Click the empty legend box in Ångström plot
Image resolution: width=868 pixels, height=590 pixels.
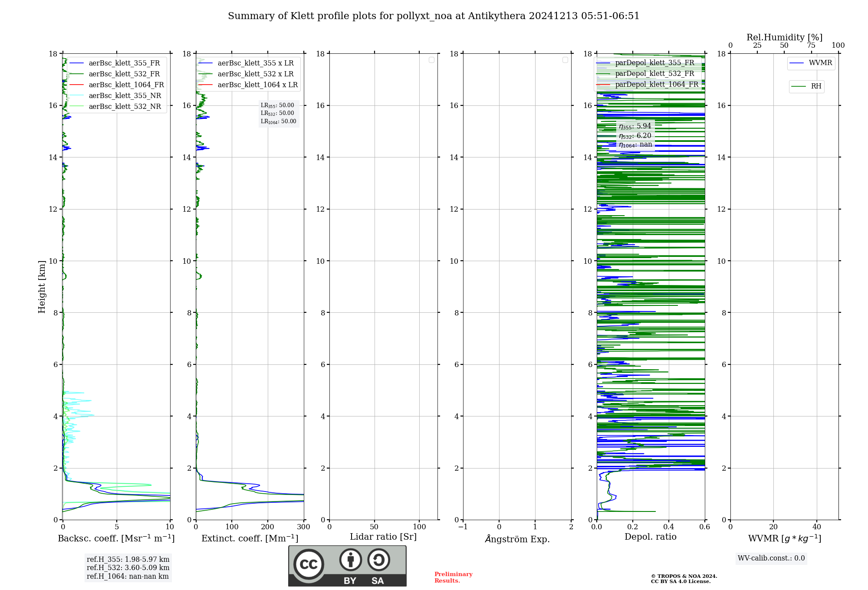tap(565, 60)
